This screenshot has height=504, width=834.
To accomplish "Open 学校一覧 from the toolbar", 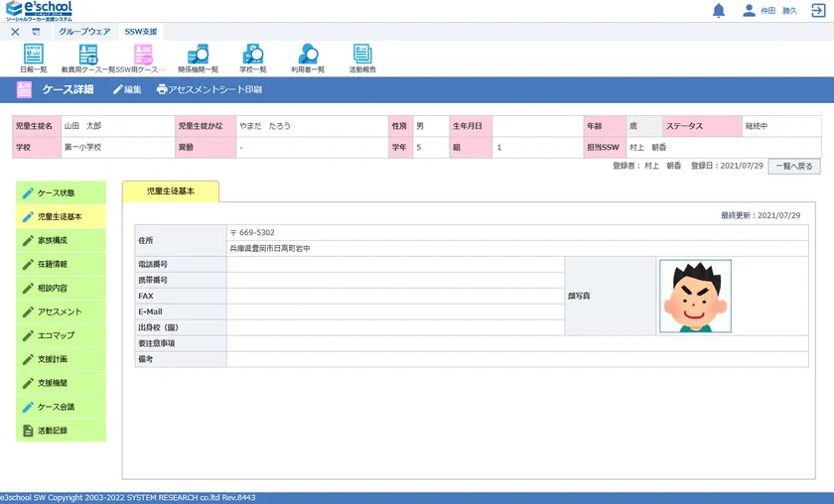I will tap(252, 59).
